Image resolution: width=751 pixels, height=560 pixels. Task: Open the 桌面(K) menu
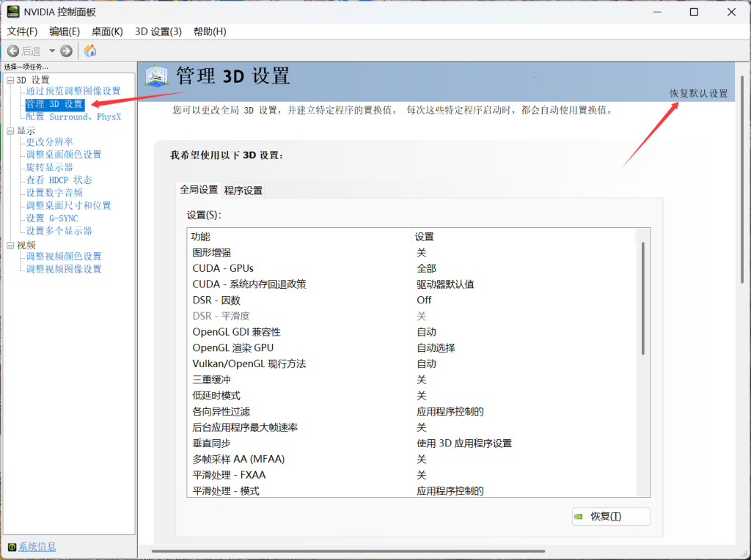pos(107,32)
